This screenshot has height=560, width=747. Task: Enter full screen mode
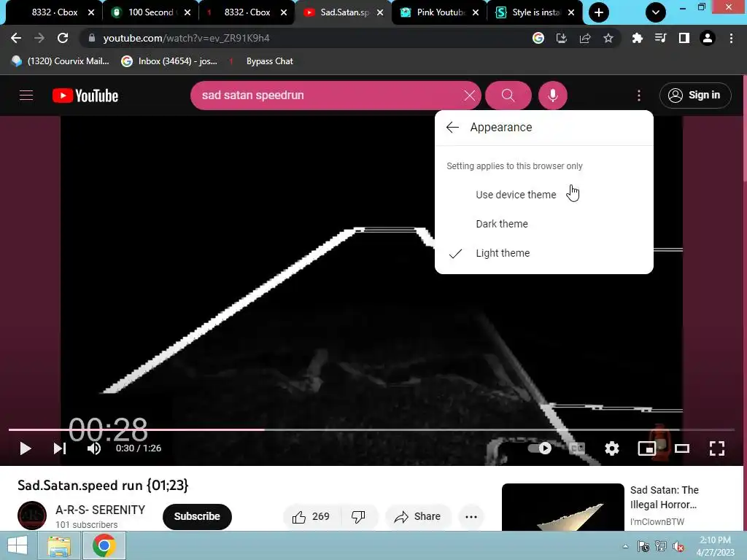click(x=717, y=448)
